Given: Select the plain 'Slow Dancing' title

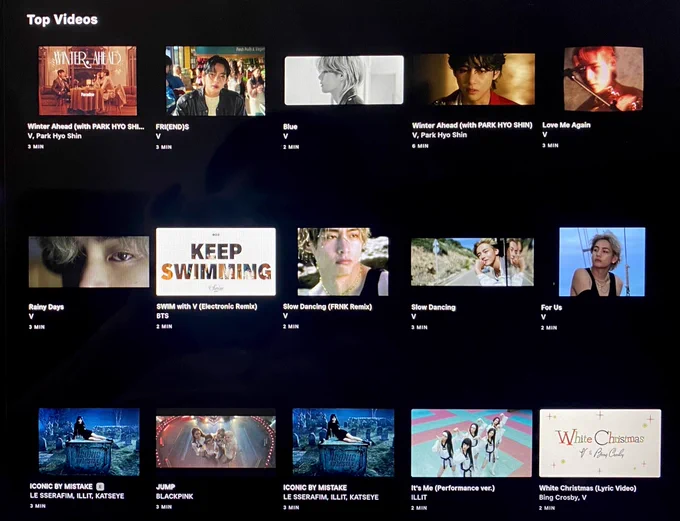Looking at the screenshot, I should click(433, 308).
